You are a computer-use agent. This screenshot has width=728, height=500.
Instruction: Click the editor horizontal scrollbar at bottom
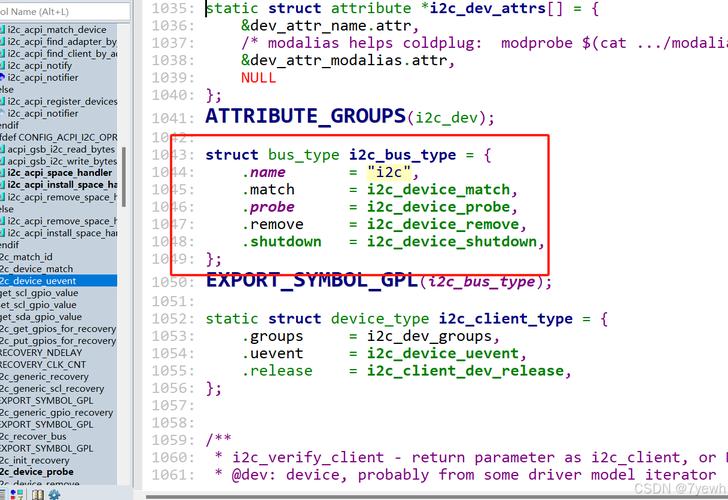(436, 496)
